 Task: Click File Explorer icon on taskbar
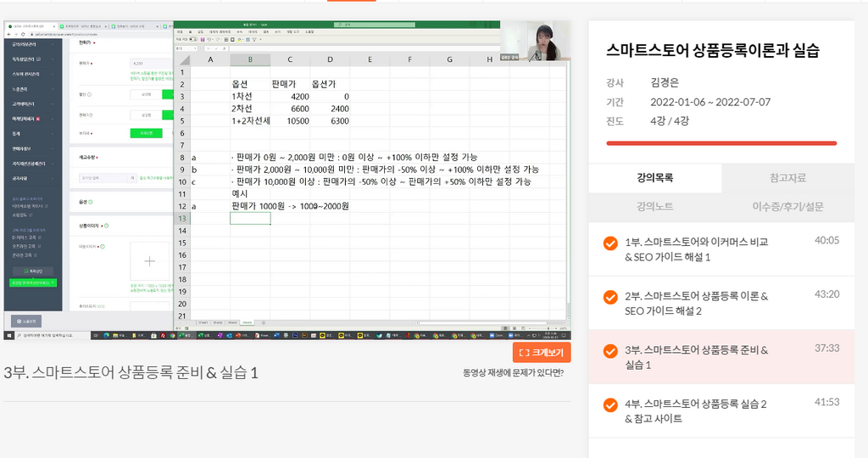115,335
